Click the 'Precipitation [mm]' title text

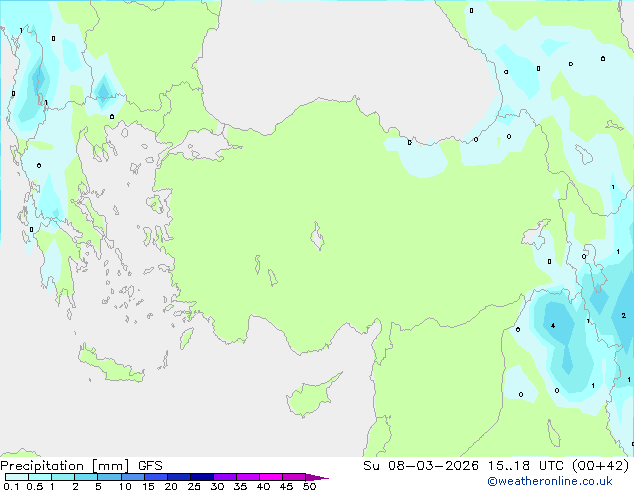tap(65, 466)
